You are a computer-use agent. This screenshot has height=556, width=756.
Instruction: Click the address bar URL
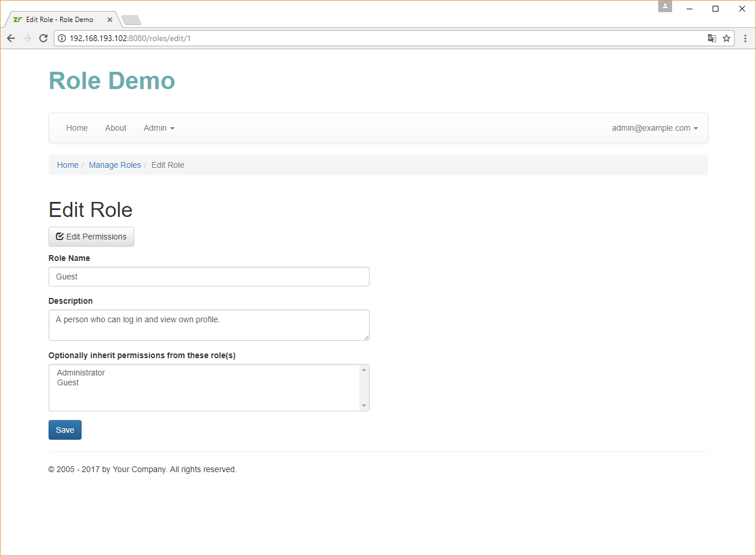pyautogui.click(x=130, y=38)
